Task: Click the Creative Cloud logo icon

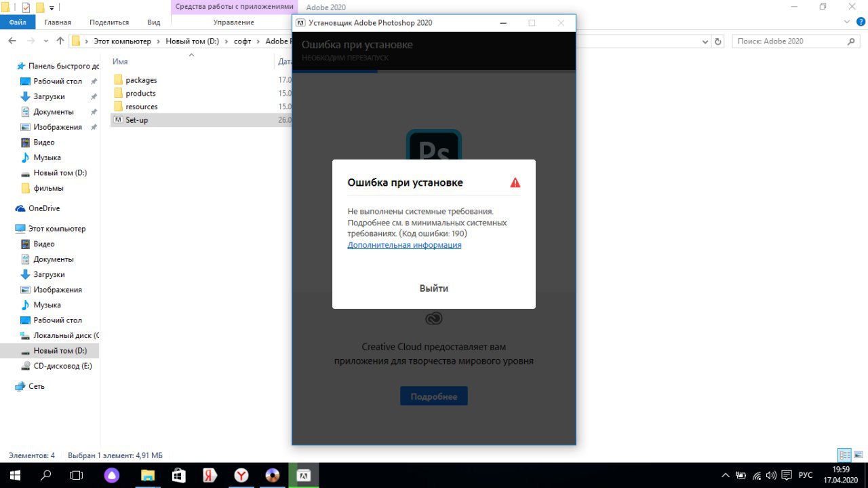Action: click(x=434, y=318)
